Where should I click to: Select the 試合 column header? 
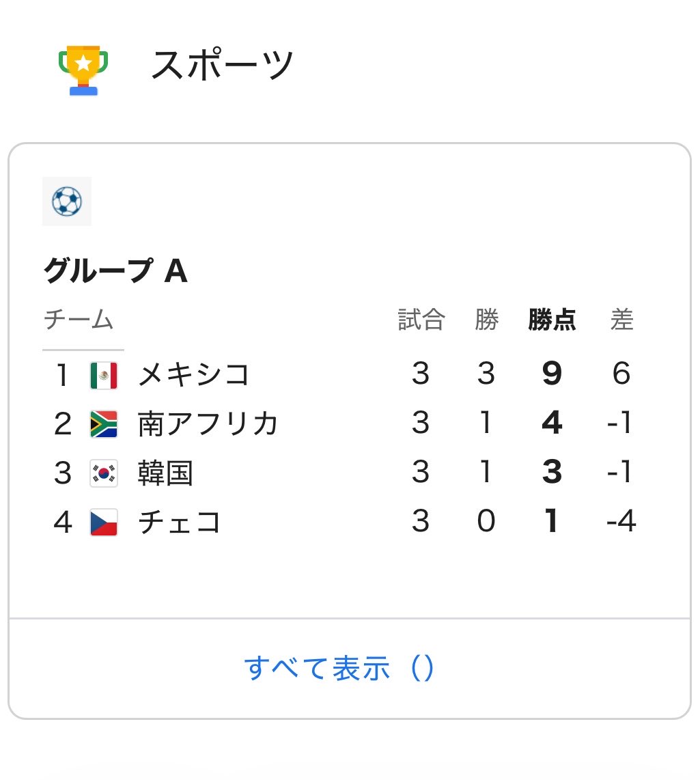421,320
